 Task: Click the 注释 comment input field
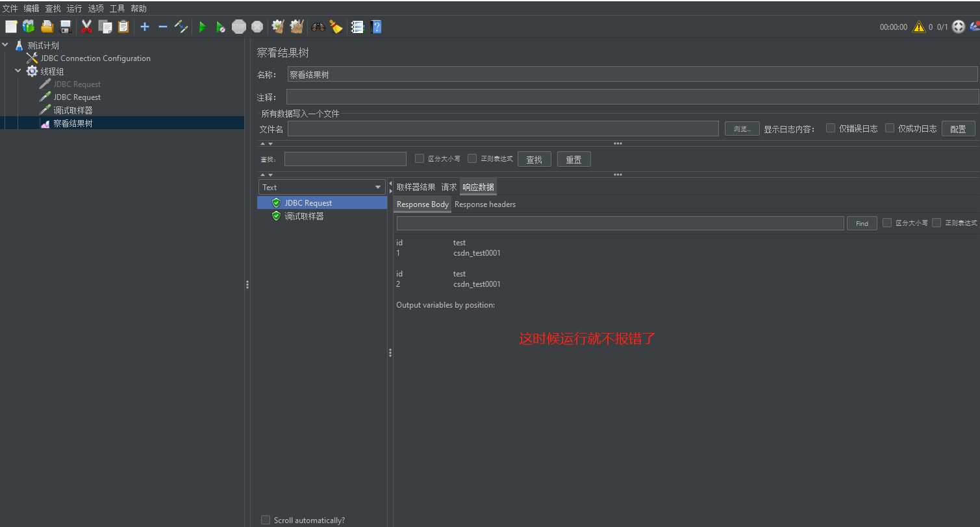tap(632, 97)
